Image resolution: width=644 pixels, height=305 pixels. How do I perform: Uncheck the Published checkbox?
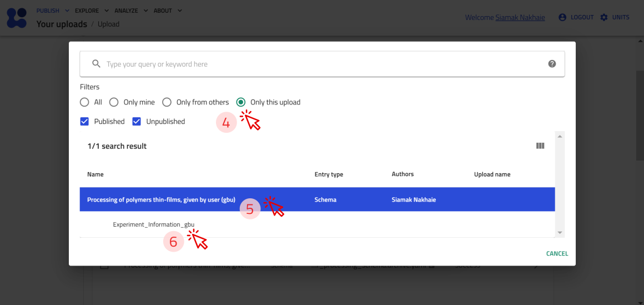[x=84, y=122]
